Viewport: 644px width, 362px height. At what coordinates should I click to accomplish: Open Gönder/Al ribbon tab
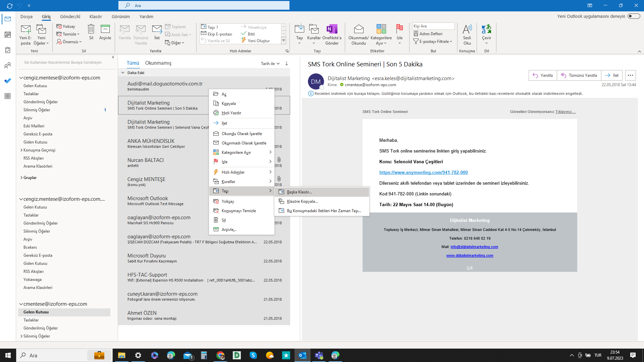(70, 16)
